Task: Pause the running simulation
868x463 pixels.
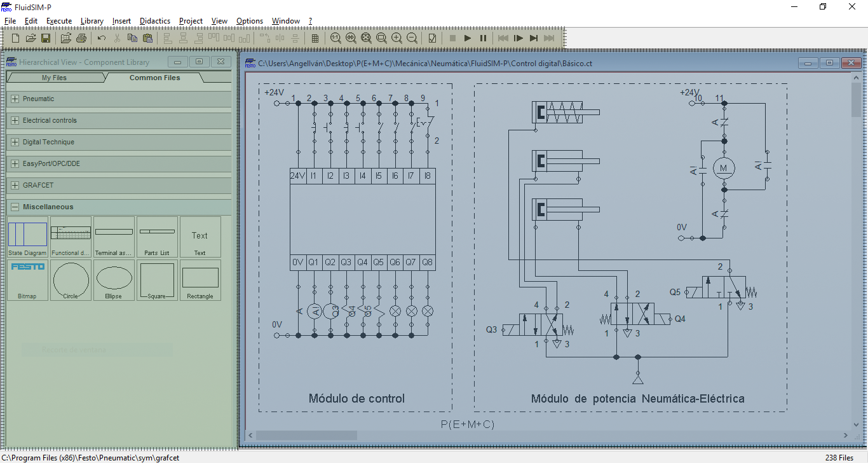Action: pyautogui.click(x=483, y=38)
